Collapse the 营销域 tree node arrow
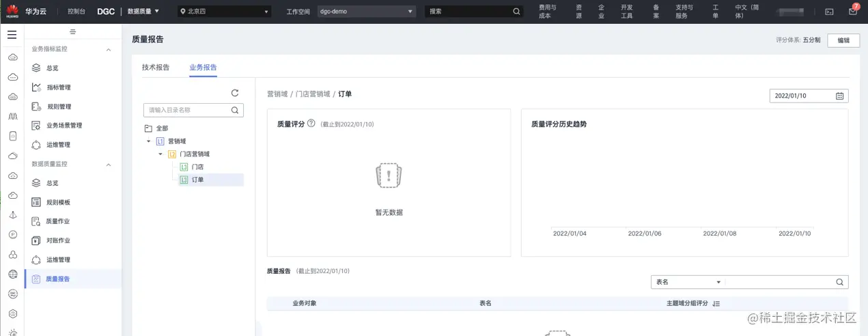This screenshot has height=336, width=868. pos(149,141)
